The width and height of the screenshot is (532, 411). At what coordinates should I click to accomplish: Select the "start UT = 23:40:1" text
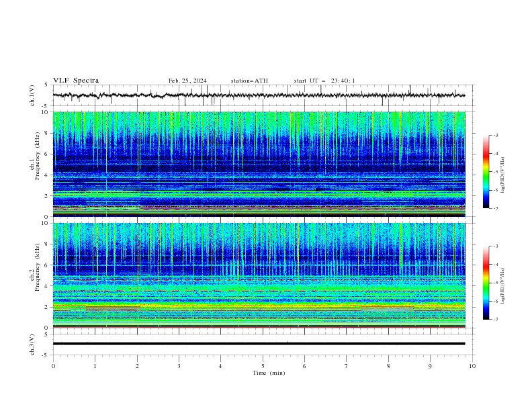tap(324, 81)
